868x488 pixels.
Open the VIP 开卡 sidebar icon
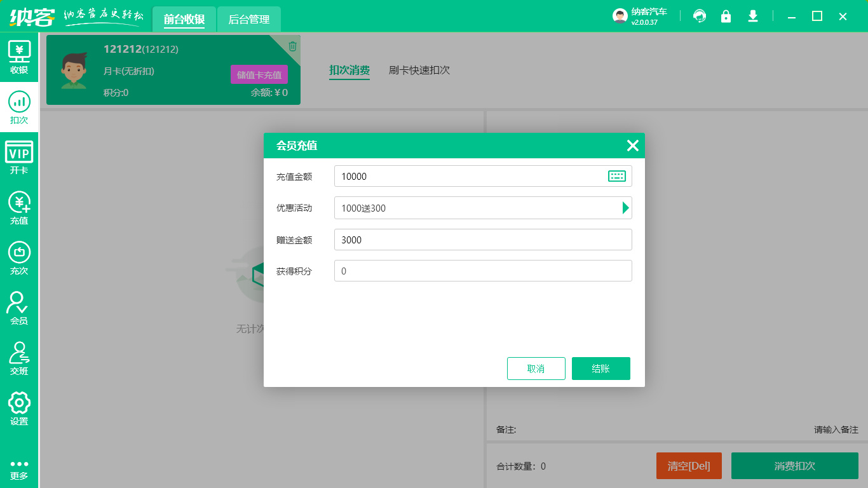tap(19, 158)
